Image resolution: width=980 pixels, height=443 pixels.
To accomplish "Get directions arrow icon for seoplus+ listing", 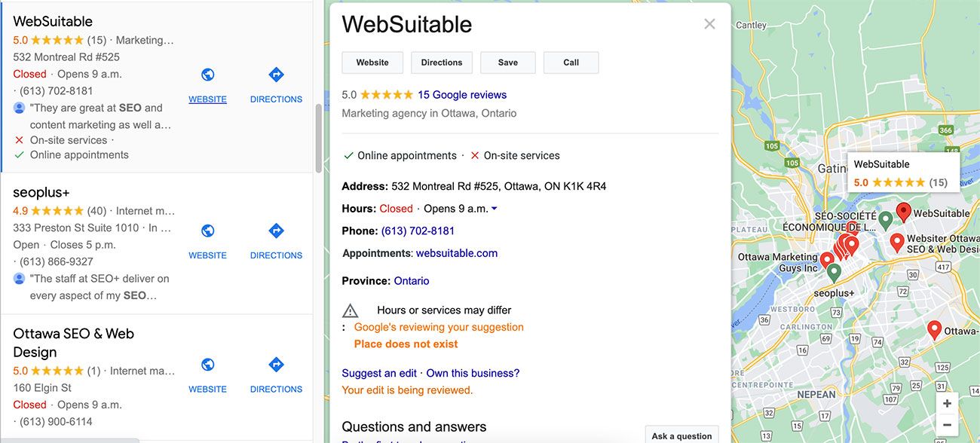I will pyautogui.click(x=276, y=231).
